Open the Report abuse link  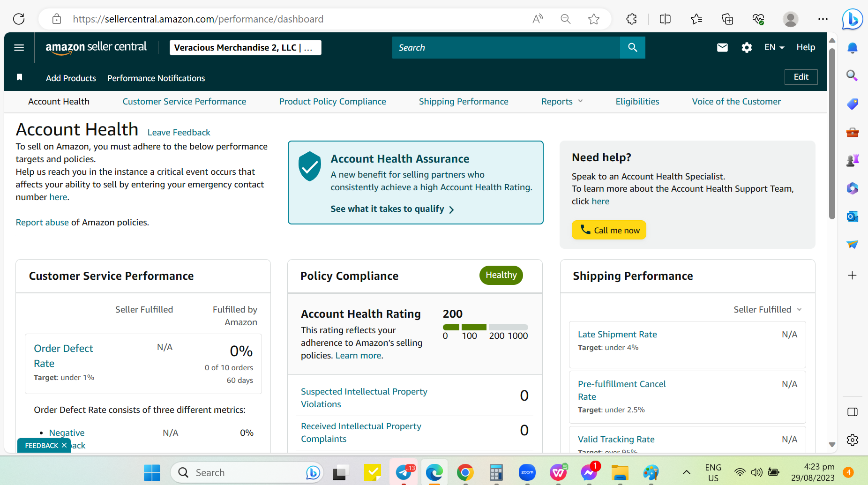(42, 222)
